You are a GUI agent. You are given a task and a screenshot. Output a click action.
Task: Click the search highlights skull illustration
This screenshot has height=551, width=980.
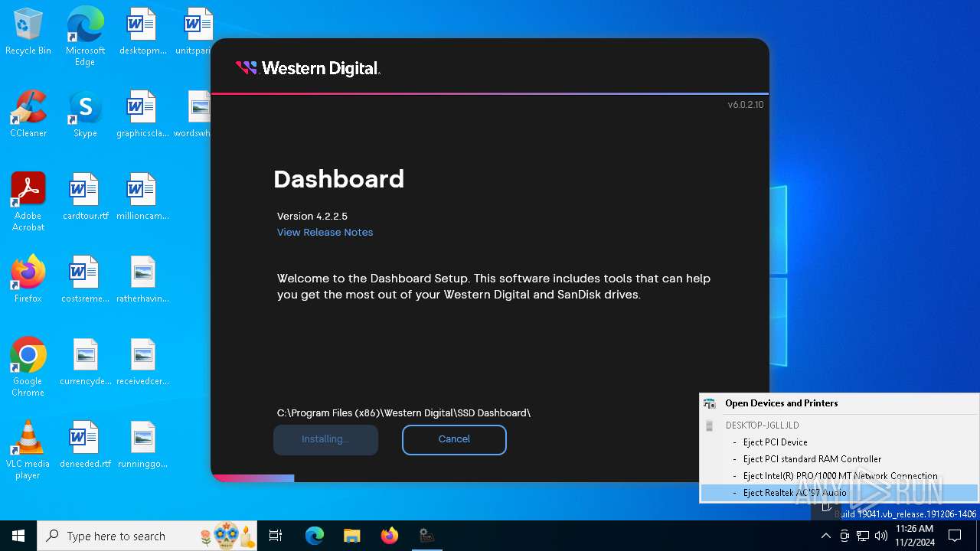point(226,536)
